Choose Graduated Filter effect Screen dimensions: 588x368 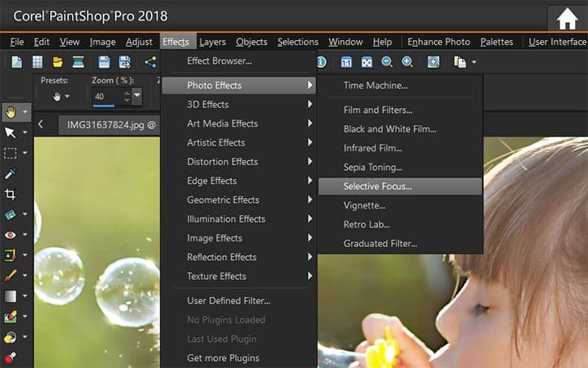(x=400, y=244)
